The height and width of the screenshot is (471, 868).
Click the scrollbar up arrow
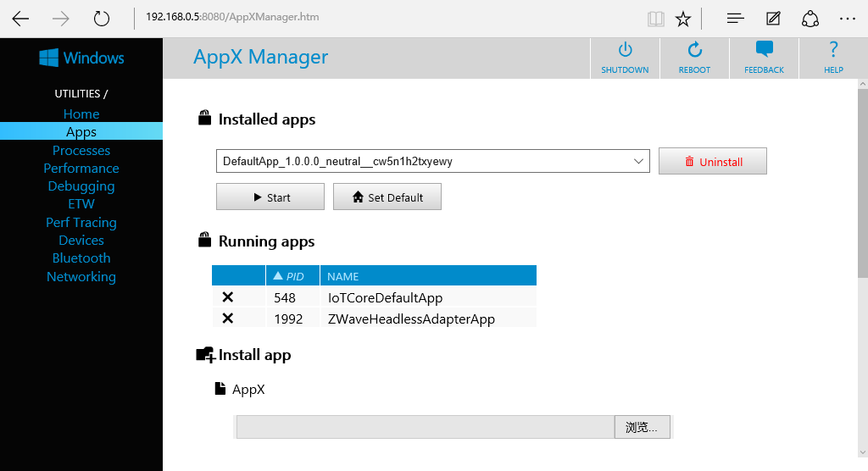tap(862, 84)
